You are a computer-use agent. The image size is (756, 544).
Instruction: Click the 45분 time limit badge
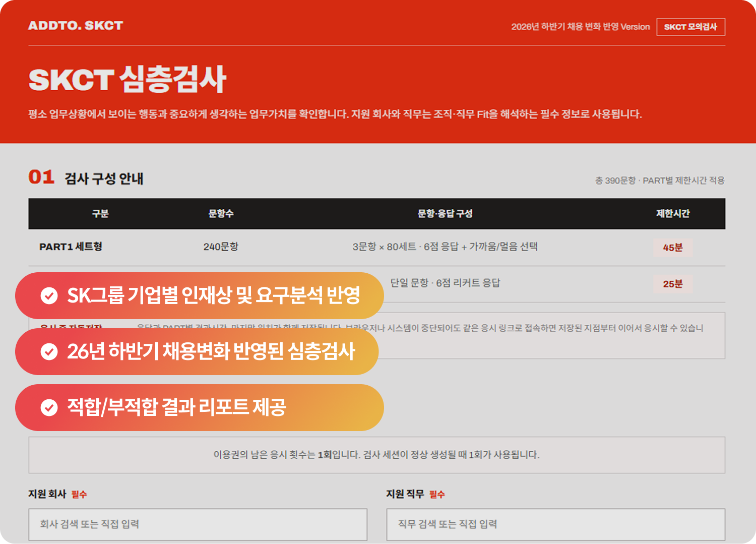673,248
